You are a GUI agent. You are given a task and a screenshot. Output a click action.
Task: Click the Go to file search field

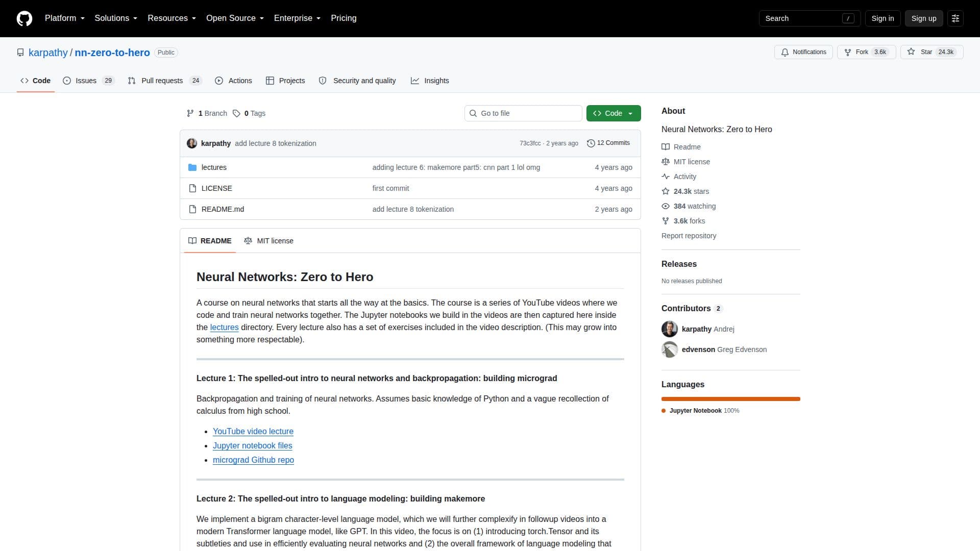pos(523,113)
